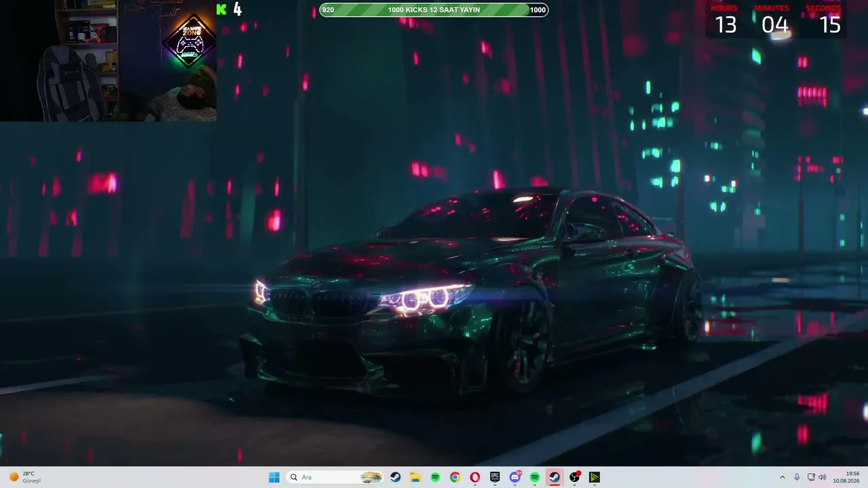This screenshot has height=488, width=868.
Task: Launch Google Chrome from the taskbar
Action: pos(455,477)
